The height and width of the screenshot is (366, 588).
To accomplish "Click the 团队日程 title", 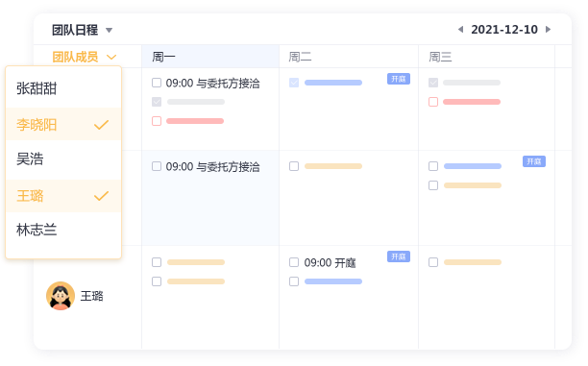I will [75, 30].
